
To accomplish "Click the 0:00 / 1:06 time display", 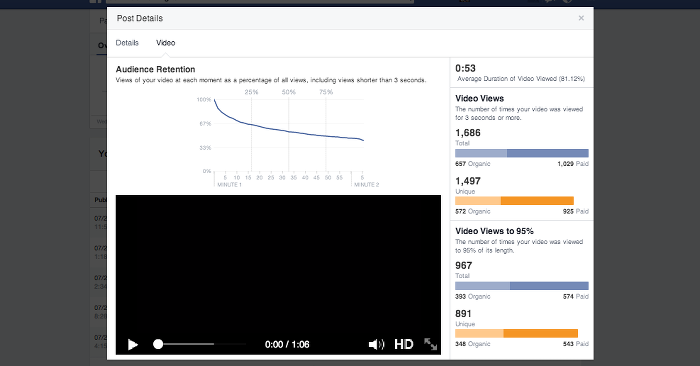I will pos(287,345).
